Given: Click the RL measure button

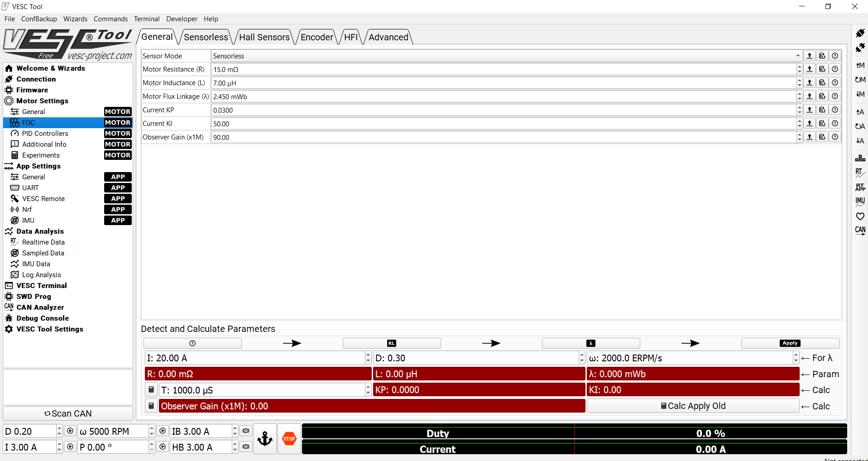Looking at the screenshot, I should (x=392, y=343).
